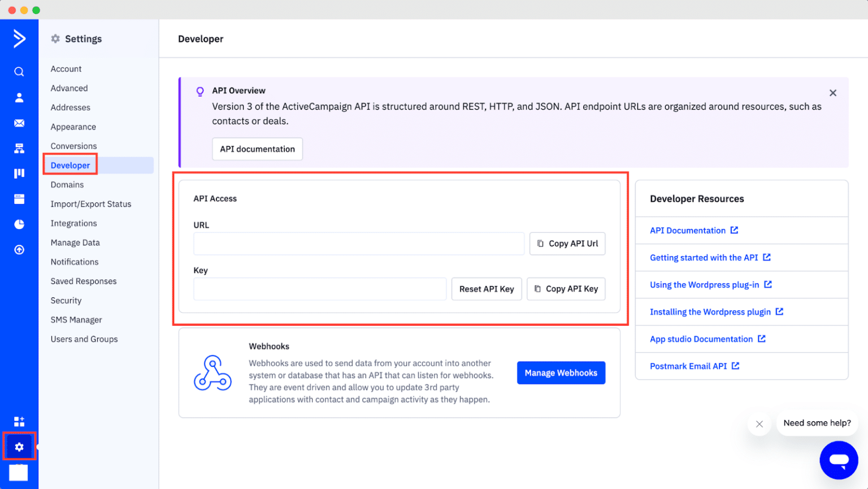Open the API Documentation link
This screenshot has height=489, width=868.
click(x=688, y=230)
